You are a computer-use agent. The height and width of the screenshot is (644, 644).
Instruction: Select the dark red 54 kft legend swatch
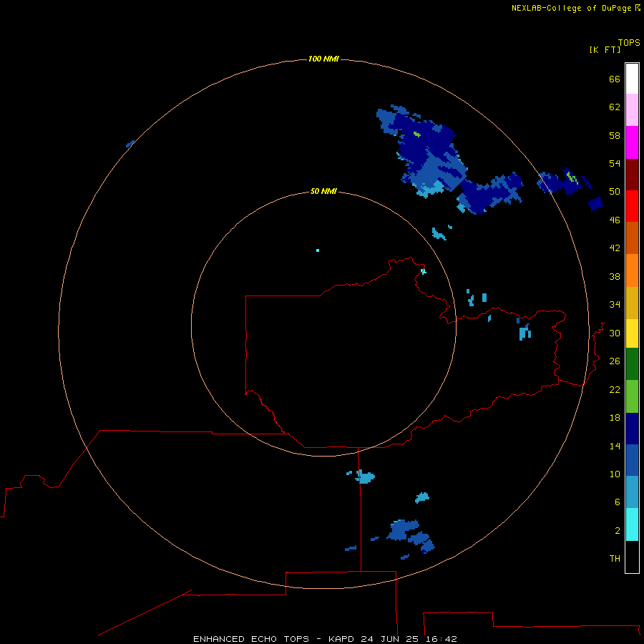click(x=632, y=174)
